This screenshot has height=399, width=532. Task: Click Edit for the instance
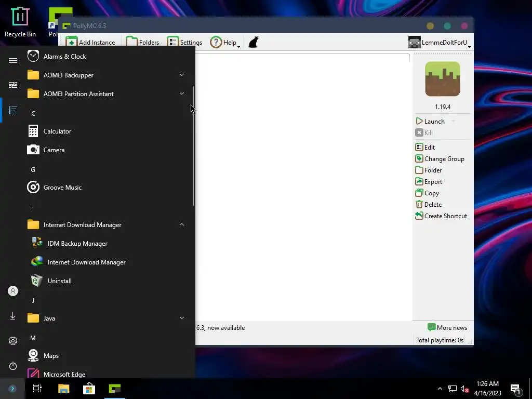pos(425,147)
